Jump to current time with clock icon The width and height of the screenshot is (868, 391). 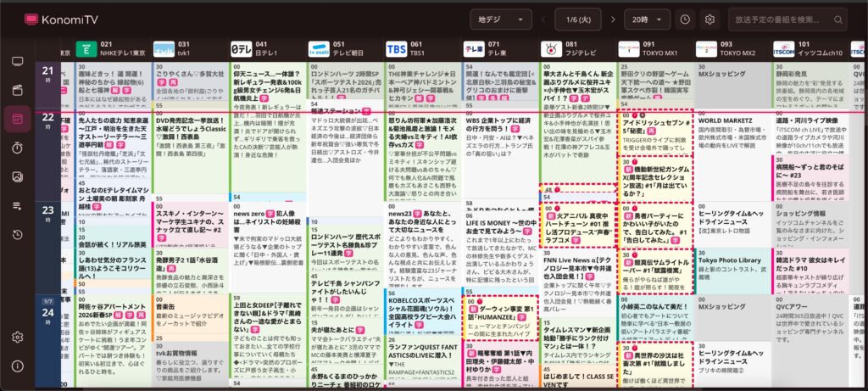[x=684, y=19]
